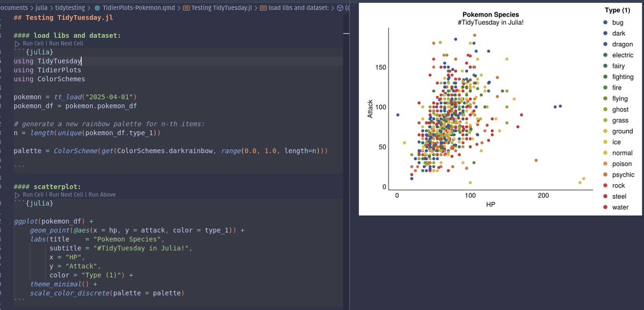The height and width of the screenshot is (310, 644).
Task: Click the '#### scatterplot:' heading line
Action: 47,186
